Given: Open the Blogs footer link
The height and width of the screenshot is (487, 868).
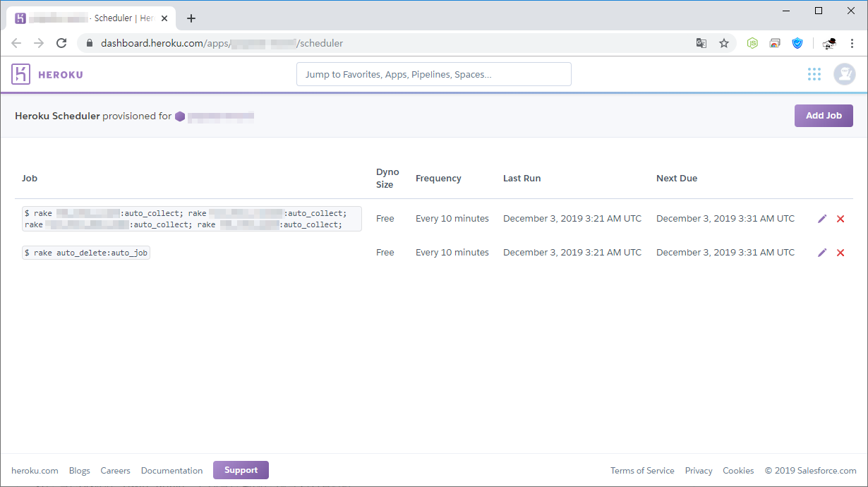Looking at the screenshot, I should 80,471.
